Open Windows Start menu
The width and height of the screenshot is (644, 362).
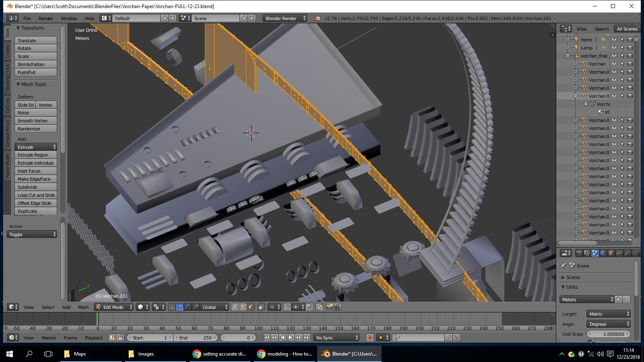coord(10,354)
